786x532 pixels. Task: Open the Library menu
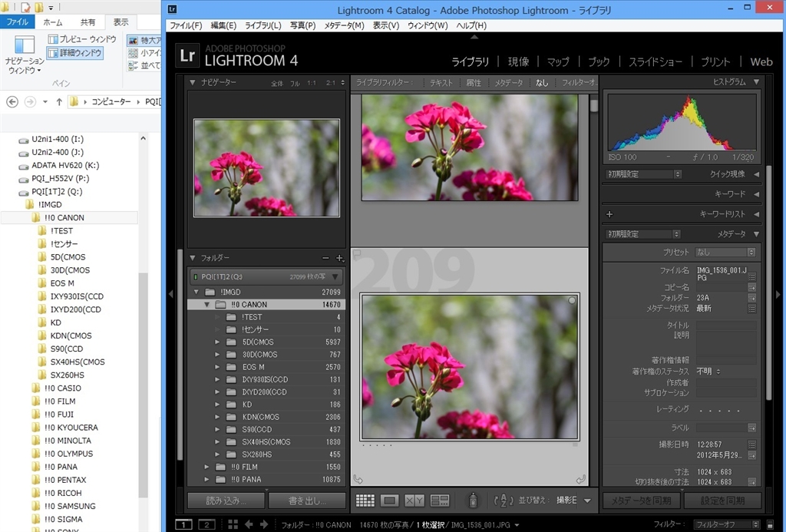(263, 25)
